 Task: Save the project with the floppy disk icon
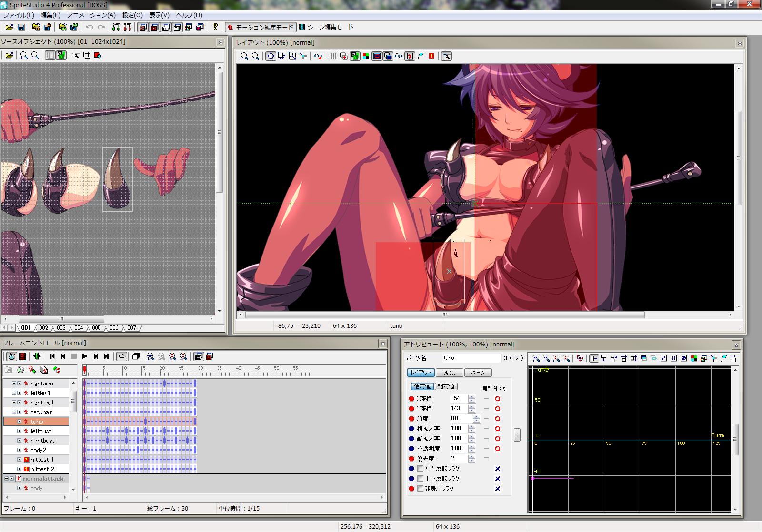(x=21, y=27)
